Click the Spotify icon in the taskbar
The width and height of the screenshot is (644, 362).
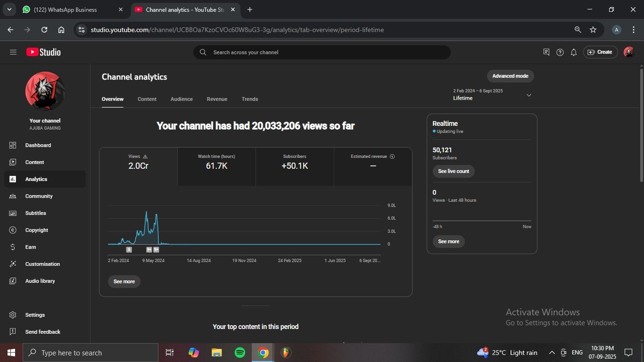240,353
